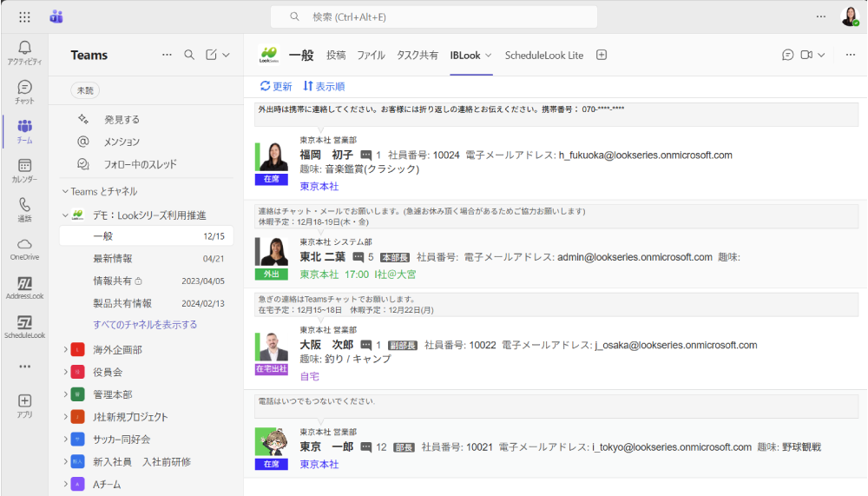Click the 更新 refresh button
The image size is (868, 496).
(276, 86)
